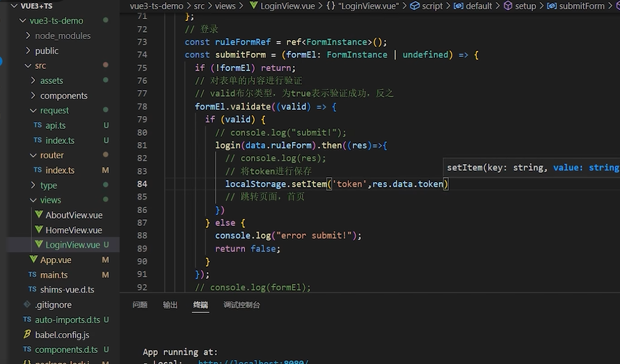Collapse the src folder chevron
Image resolution: width=620 pixels, height=364 pixels.
pos(28,65)
